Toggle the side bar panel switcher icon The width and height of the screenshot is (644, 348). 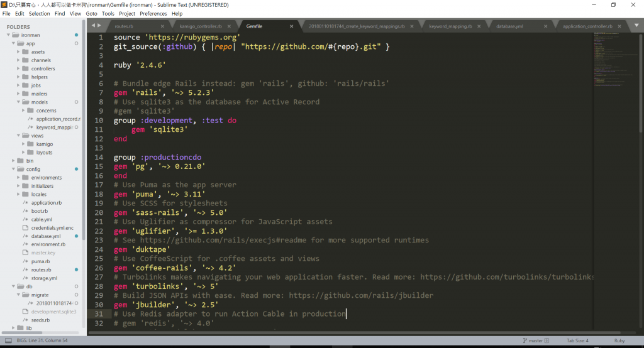8,340
